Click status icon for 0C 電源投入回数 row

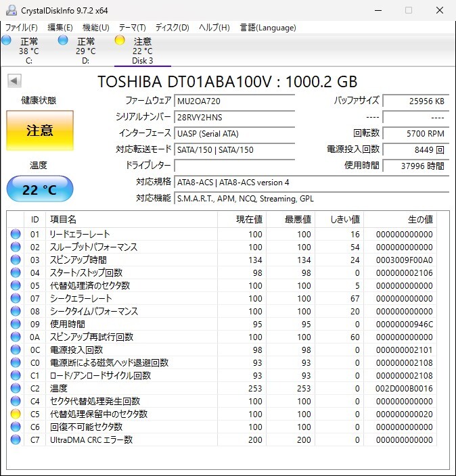16,350
